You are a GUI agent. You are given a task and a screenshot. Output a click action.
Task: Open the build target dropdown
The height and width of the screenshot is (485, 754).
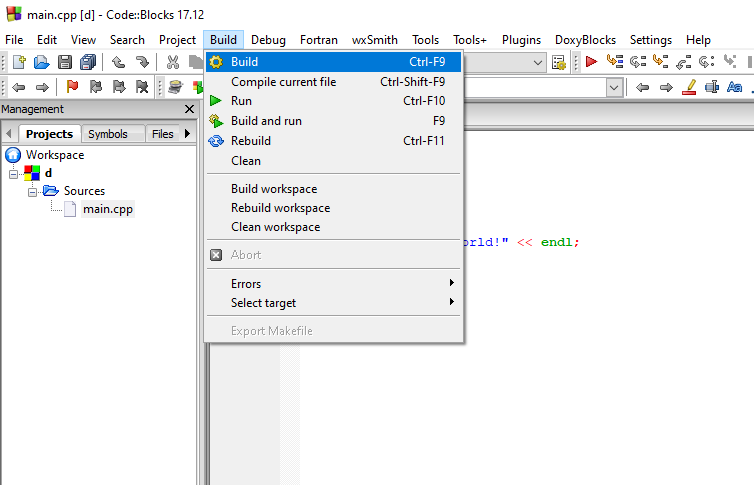coord(538,62)
